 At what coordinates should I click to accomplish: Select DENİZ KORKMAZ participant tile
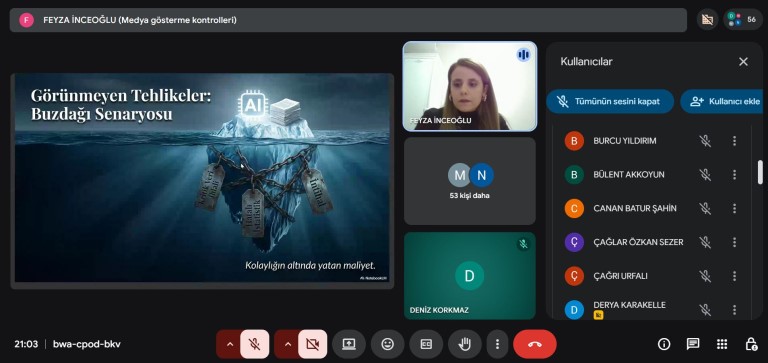470,276
